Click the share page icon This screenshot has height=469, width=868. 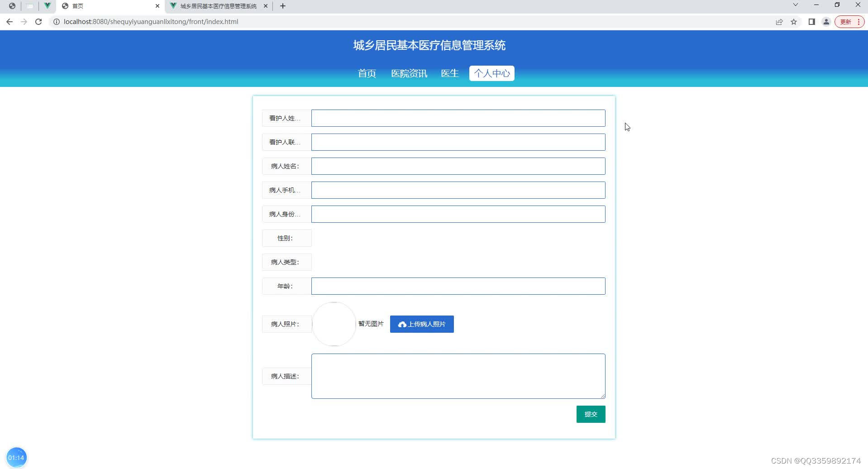point(779,22)
